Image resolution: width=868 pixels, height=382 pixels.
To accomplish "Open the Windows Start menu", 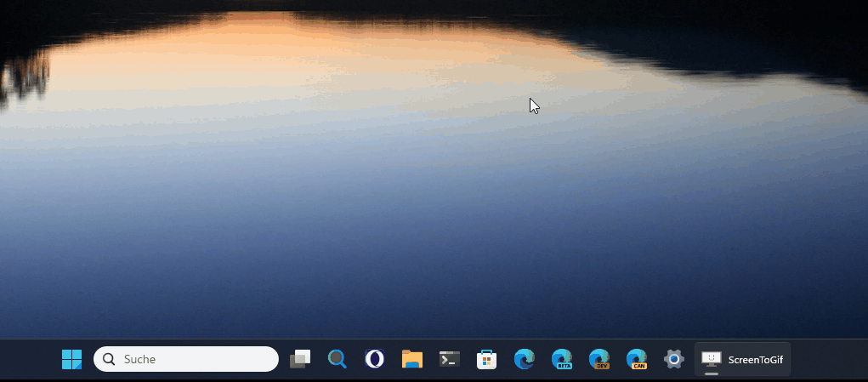I will 72,359.
